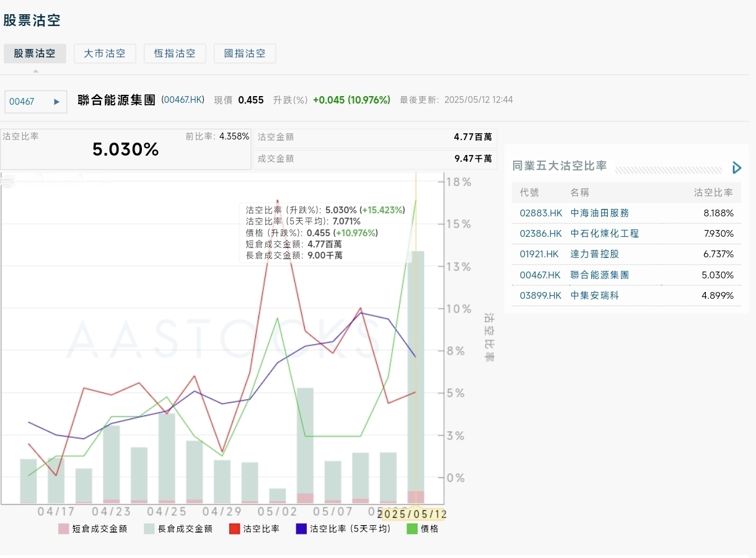Click the 04/29 date axis label

click(x=222, y=512)
